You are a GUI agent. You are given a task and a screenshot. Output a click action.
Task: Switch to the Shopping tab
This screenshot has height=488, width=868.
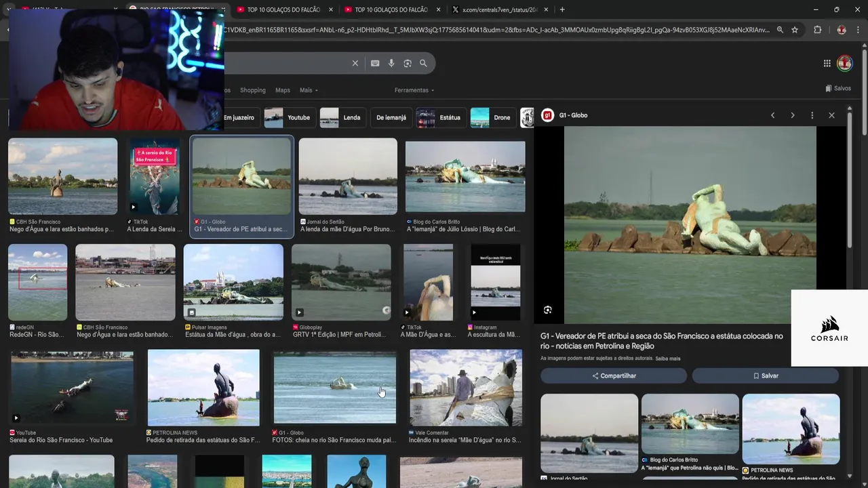tap(253, 90)
